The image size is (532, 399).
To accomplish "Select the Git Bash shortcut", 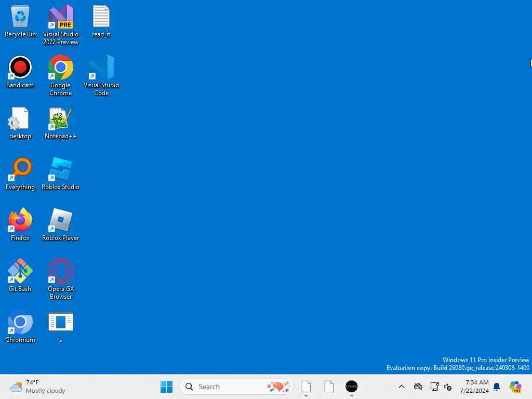I will click(x=20, y=276).
